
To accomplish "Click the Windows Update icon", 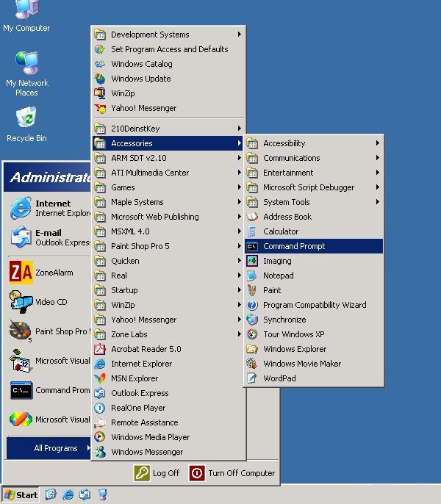I will [100, 79].
